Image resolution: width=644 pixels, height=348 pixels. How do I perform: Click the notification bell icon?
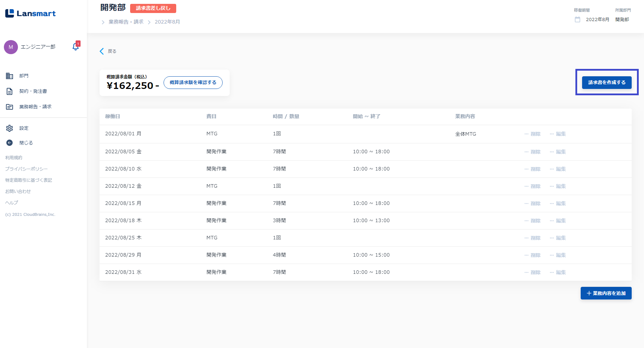76,47
